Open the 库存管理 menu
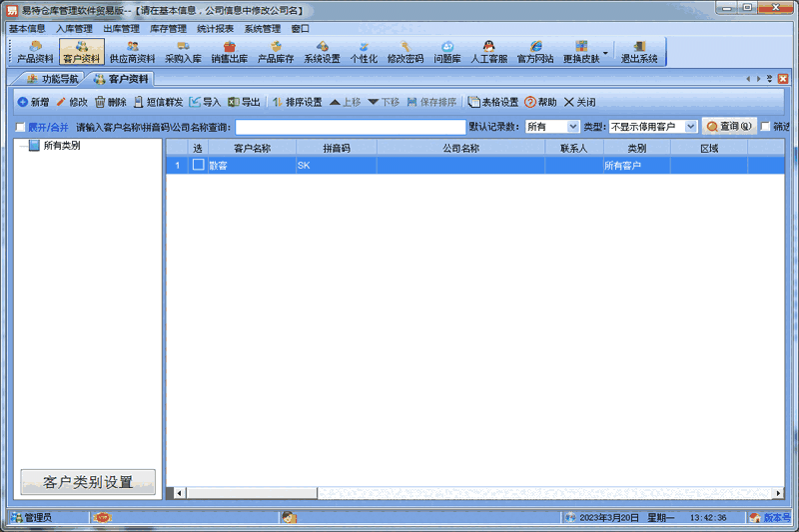799x532 pixels. [x=168, y=29]
